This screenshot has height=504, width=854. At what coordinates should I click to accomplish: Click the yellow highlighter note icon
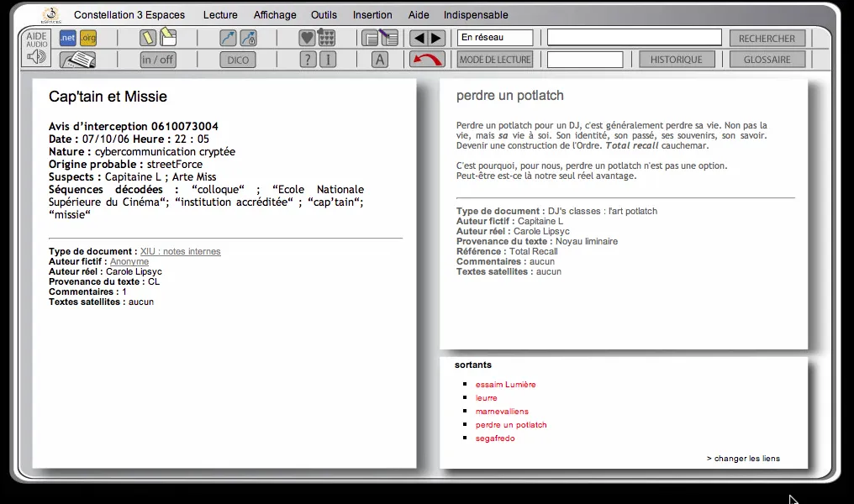tap(148, 38)
